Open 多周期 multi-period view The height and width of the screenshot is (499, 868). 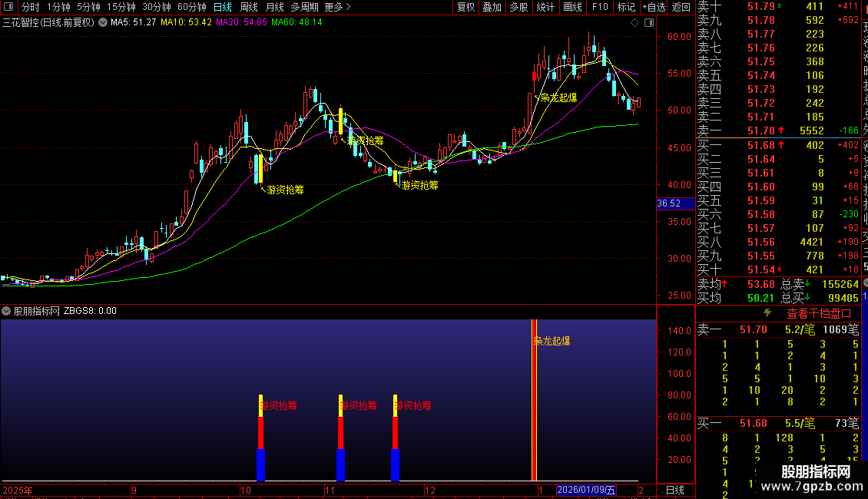(x=304, y=7)
